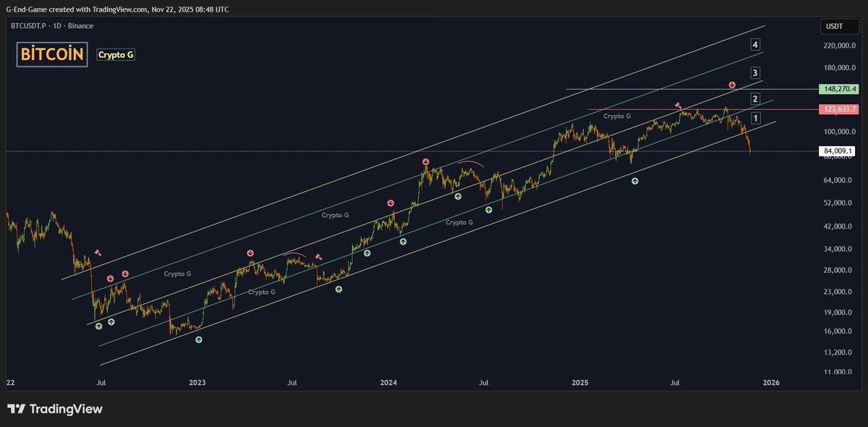
Task: Click the 2025 label on the time axis
Action: click(x=581, y=382)
